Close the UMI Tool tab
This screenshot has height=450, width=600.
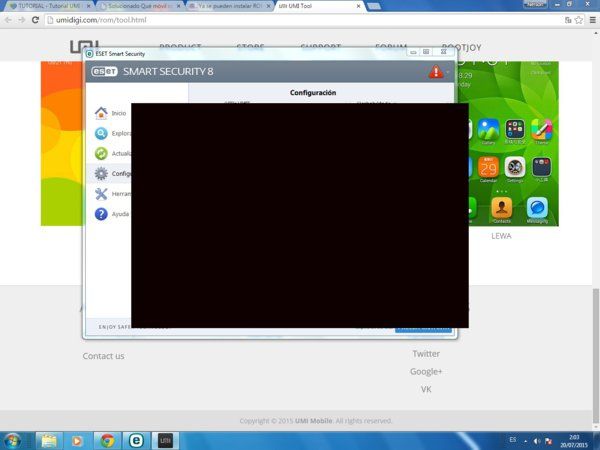[x=358, y=6]
